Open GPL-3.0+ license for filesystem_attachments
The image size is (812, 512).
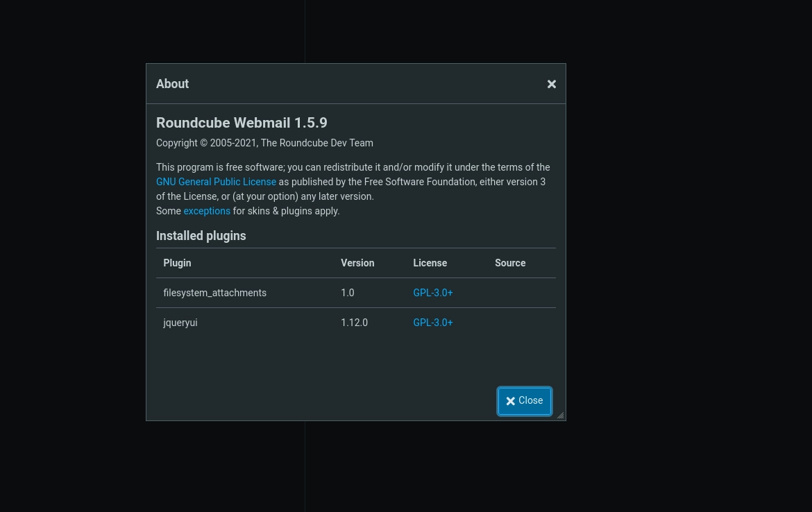coord(433,293)
